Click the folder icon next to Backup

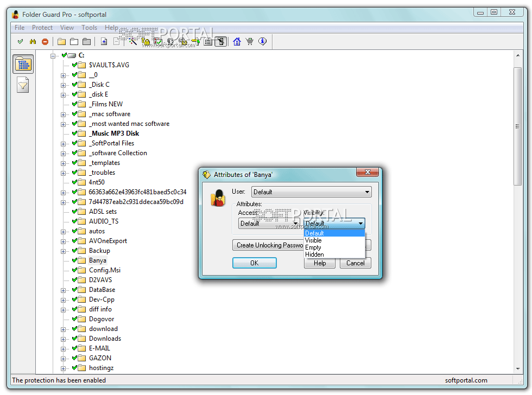point(82,251)
